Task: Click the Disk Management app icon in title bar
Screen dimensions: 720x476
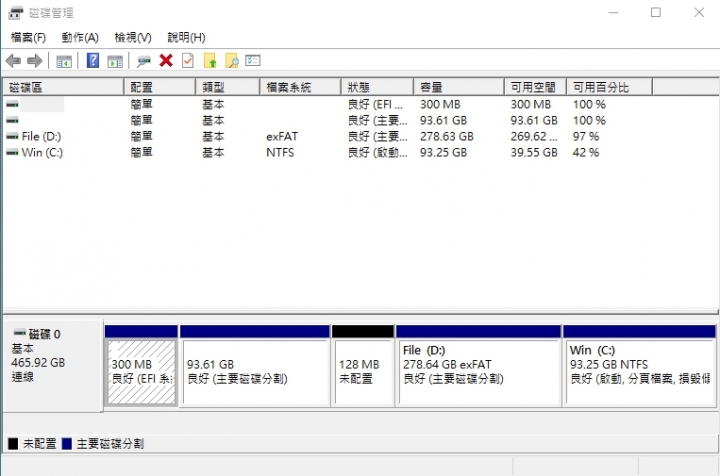Action: click(16, 12)
